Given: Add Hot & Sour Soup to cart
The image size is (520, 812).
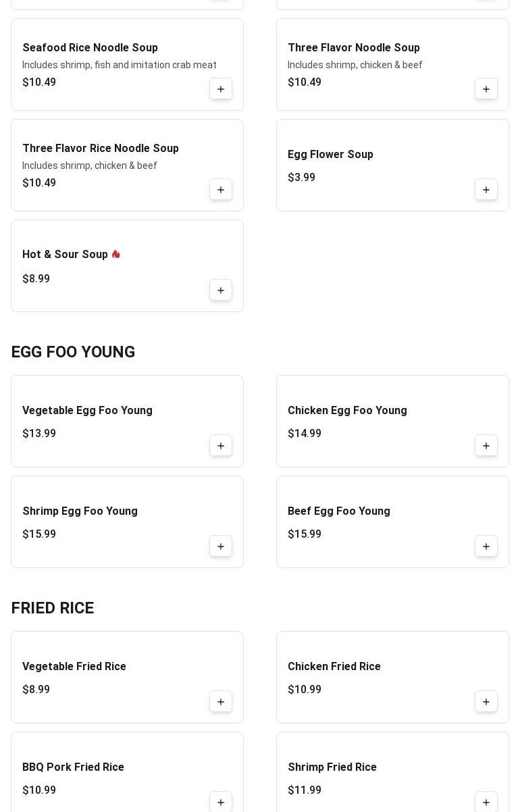Looking at the screenshot, I should (x=221, y=290).
